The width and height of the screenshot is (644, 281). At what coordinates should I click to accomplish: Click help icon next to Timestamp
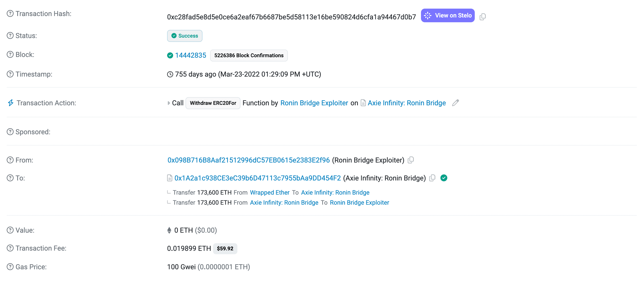(x=10, y=74)
